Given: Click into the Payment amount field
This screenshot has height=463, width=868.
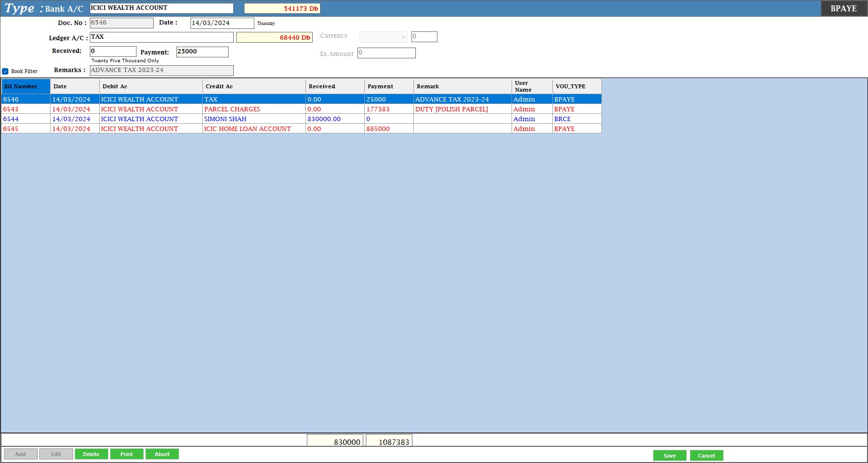Looking at the screenshot, I should click(x=202, y=51).
